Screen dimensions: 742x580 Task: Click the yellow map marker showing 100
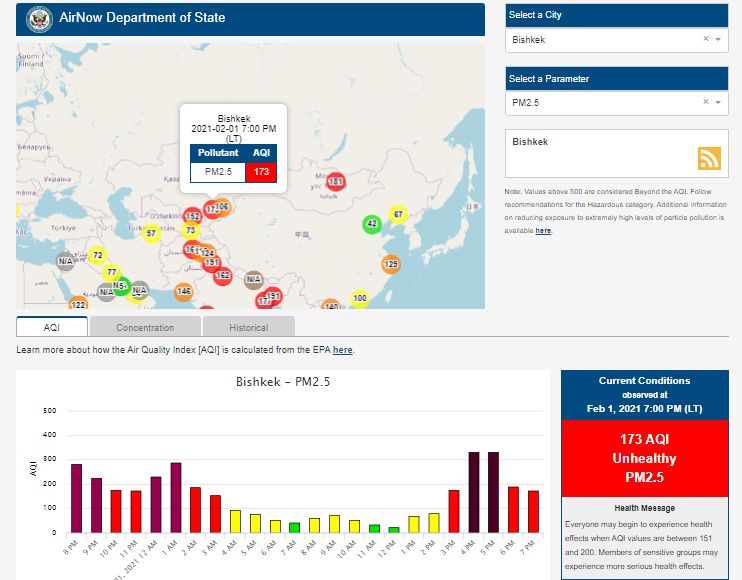coord(360,298)
